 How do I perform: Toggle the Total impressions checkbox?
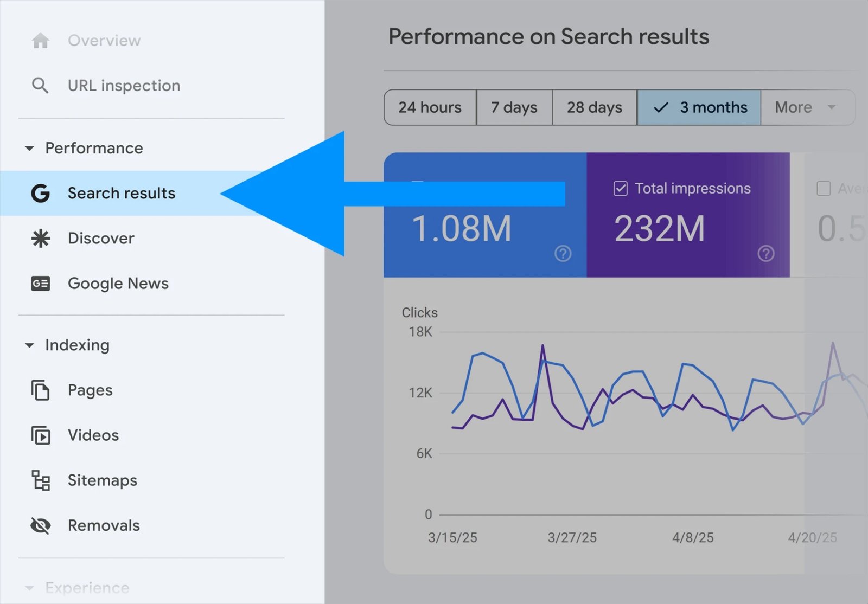pos(620,189)
